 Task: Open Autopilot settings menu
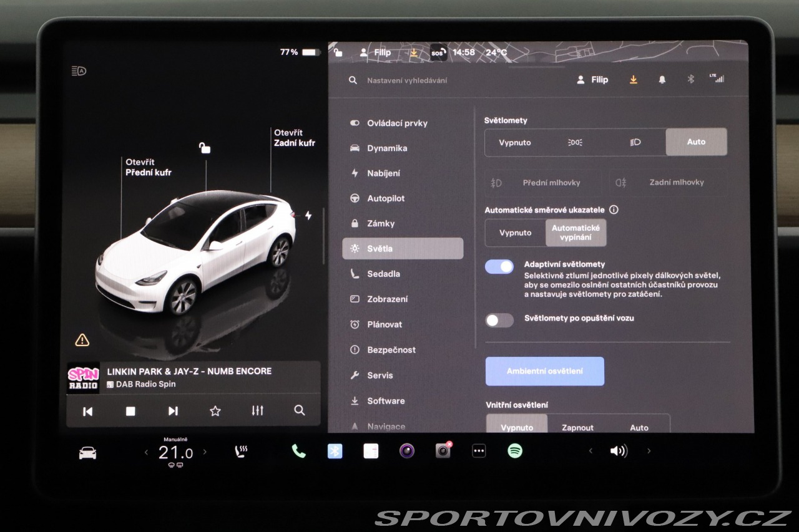click(x=403, y=198)
